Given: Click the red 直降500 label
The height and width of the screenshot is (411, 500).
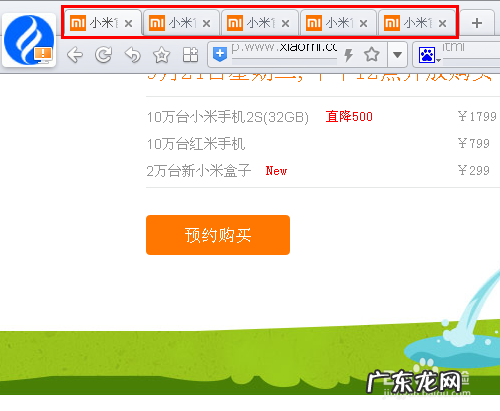Looking at the screenshot, I should (349, 117).
